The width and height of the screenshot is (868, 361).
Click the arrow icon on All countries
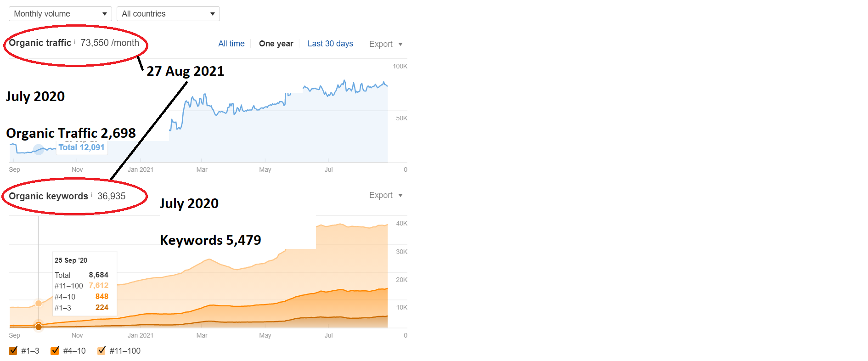point(213,14)
